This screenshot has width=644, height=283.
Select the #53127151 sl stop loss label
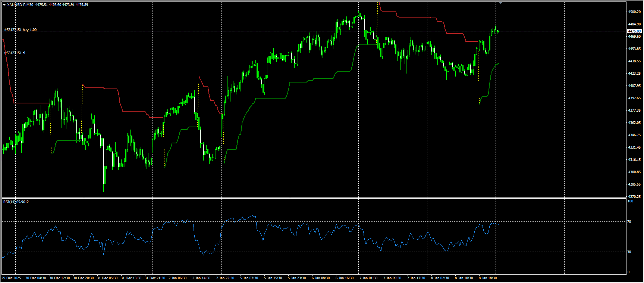[15, 53]
